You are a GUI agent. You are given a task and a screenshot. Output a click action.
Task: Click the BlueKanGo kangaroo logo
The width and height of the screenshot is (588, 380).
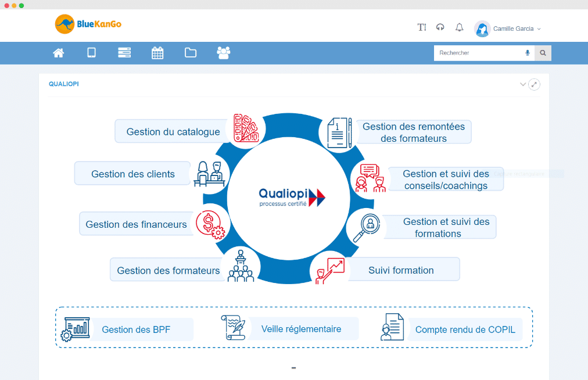pyautogui.click(x=88, y=24)
